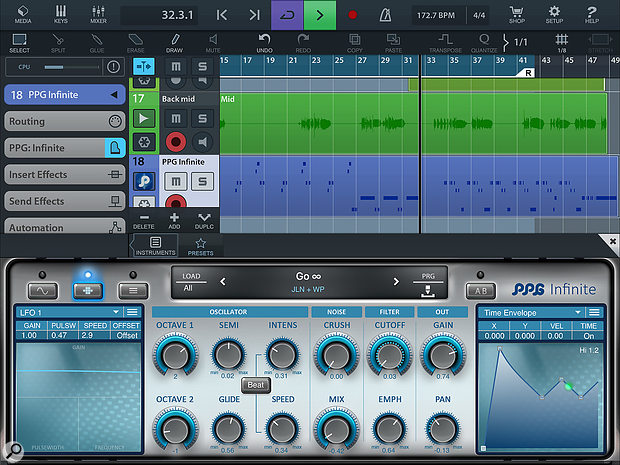This screenshot has height=465, width=620.
Task: Open the Transpose tool
Action: point(445,43)
